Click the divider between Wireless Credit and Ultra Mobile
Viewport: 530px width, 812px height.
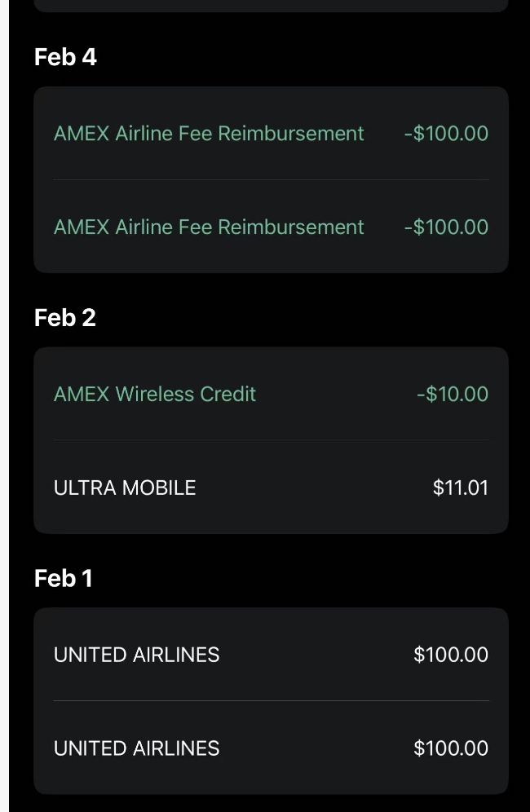(271, 440)
